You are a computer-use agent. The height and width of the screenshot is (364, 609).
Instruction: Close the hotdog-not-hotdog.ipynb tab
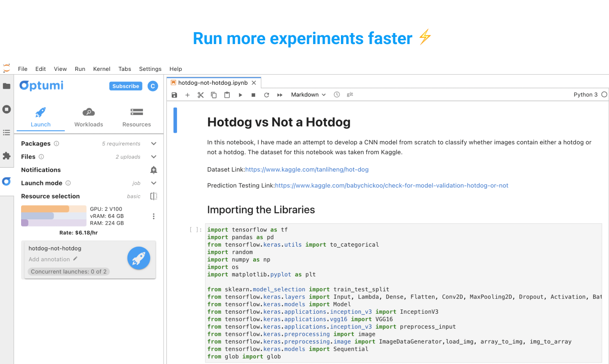(254, 83)
